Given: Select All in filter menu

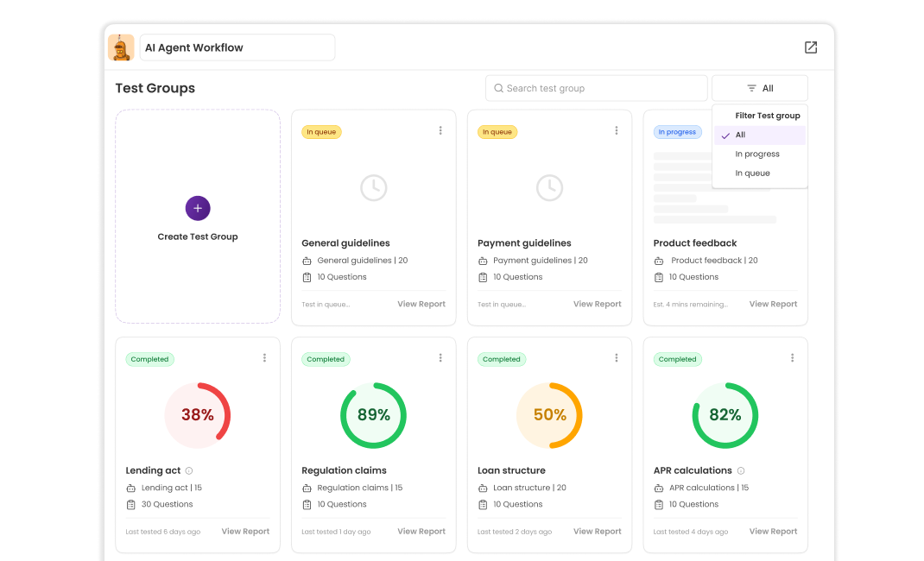Looking at the screenshot, I should [x=760, y=135].
